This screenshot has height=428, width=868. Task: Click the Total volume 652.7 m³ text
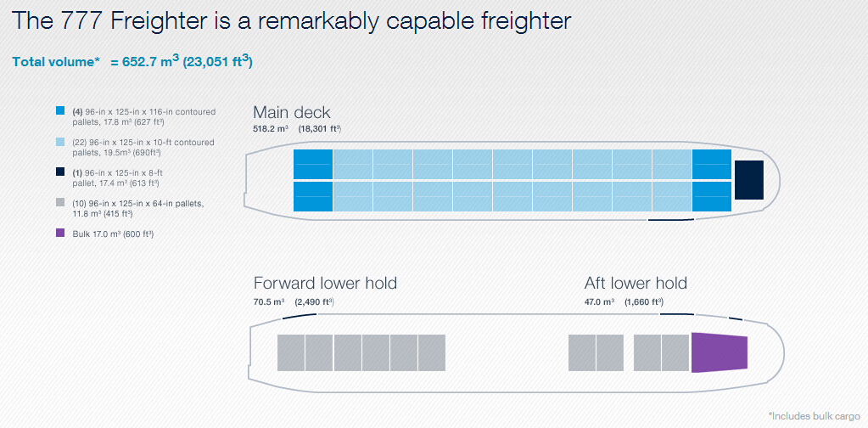tap(132, 61)
